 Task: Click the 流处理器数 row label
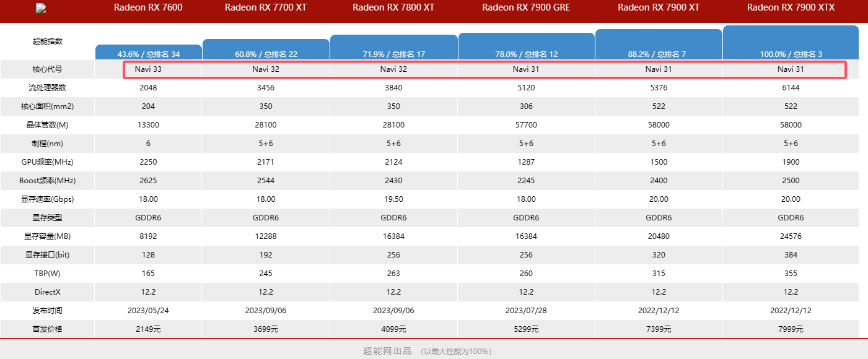click(x=48, y=88)
